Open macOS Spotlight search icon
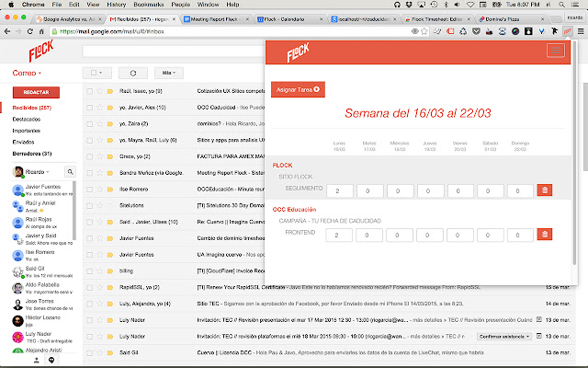This screenshot has width=588, height=368. (x=561, y=5)
